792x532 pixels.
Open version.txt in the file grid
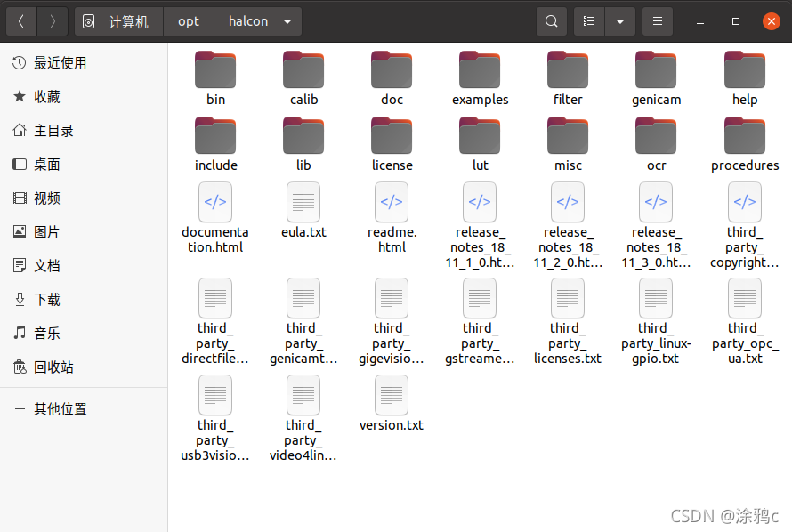coord(392,395)
